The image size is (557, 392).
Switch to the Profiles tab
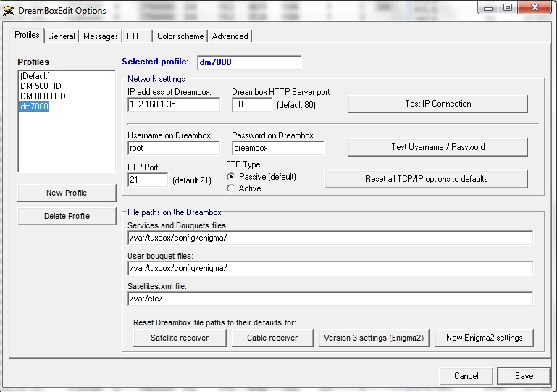click(27, 36)
